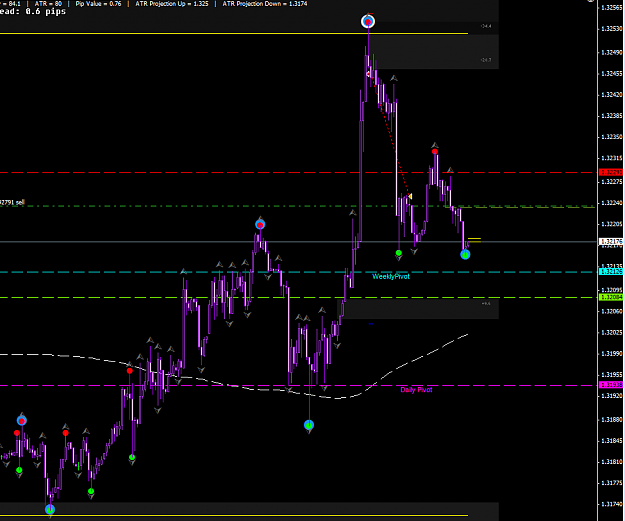Click 'ATR Projection Down = 1.3174' text
The width and height of the screenshot is (625, 521).
tap(265, 4)
